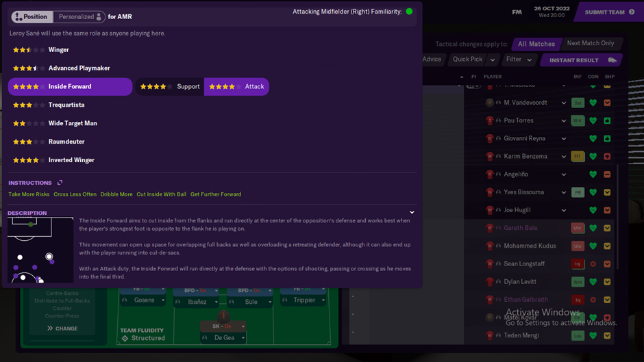The height and width of the screenshot is (362, 644).
Task: Click the Submit Team button
Action: [609, 12]
